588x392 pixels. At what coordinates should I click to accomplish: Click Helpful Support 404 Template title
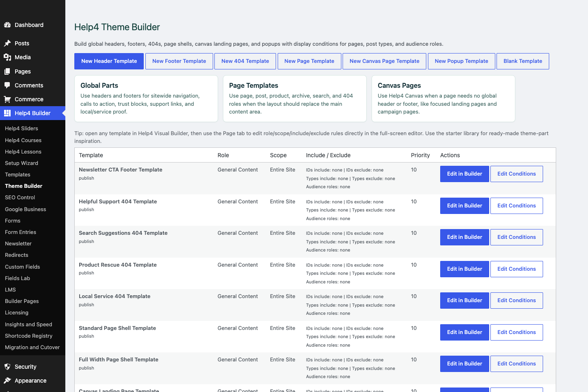pos(118,202)
